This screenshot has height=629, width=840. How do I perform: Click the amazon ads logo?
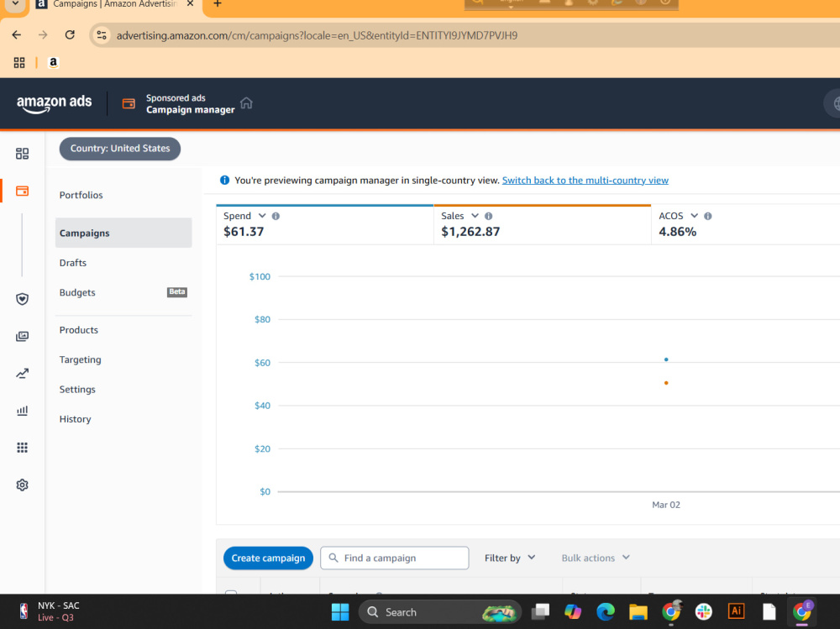[x=54, y=102]
